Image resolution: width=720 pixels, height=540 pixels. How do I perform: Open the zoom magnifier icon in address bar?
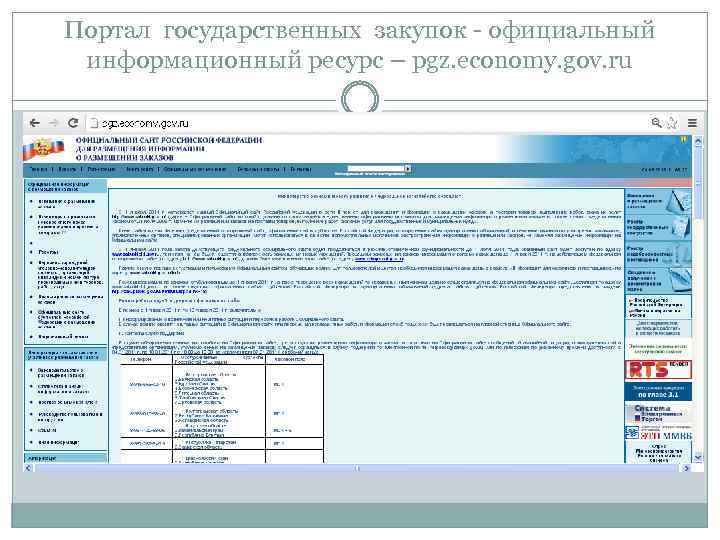coord(657,123)
